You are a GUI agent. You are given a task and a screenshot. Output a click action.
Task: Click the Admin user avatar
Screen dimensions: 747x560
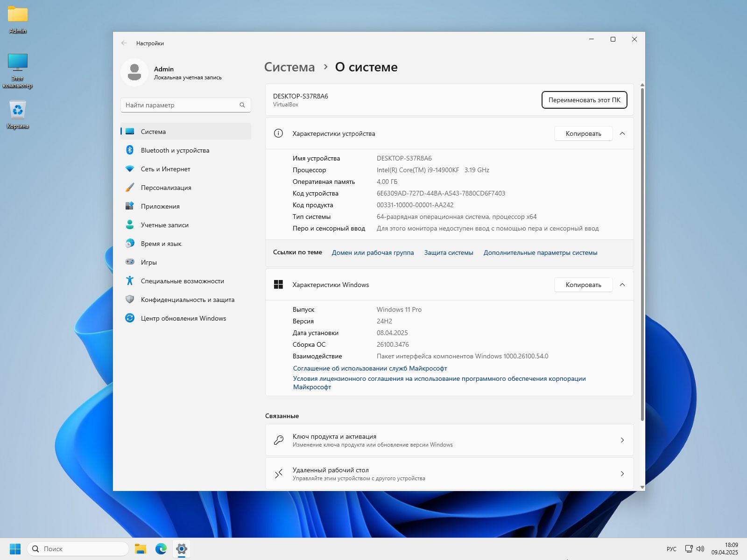click(134, 72)
